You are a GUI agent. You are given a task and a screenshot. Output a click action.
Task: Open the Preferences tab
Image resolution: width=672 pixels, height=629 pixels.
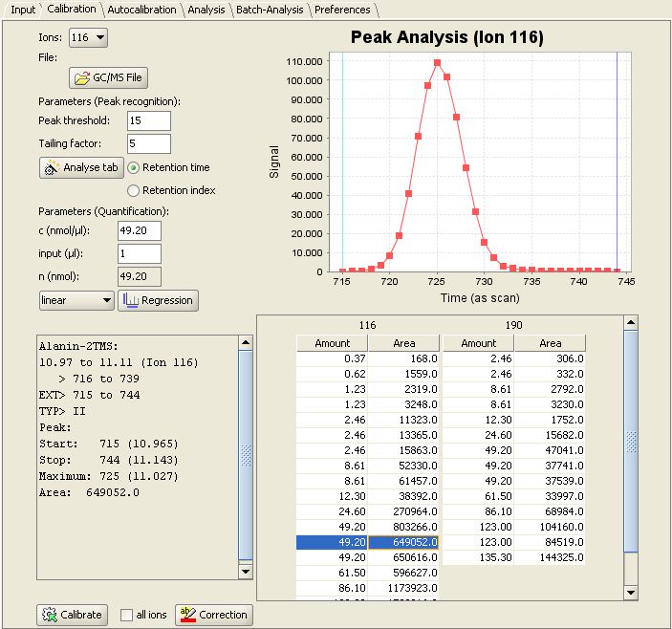pos(342,10)
